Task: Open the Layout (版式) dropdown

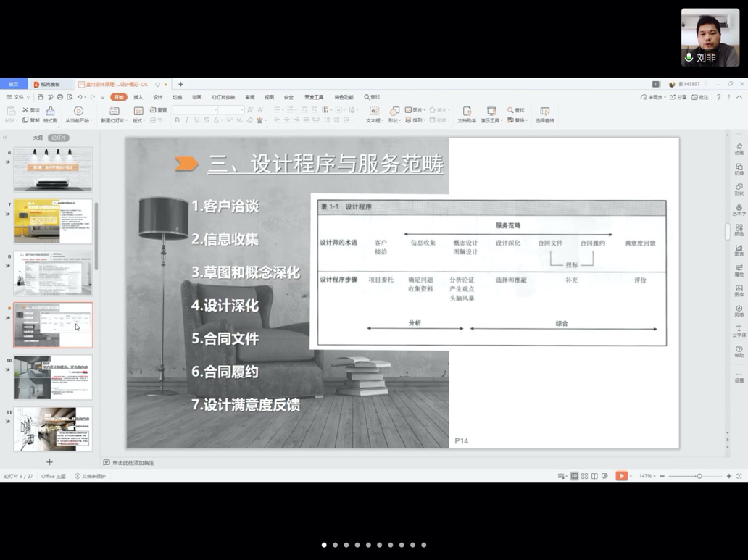Action: click(138, 121)
